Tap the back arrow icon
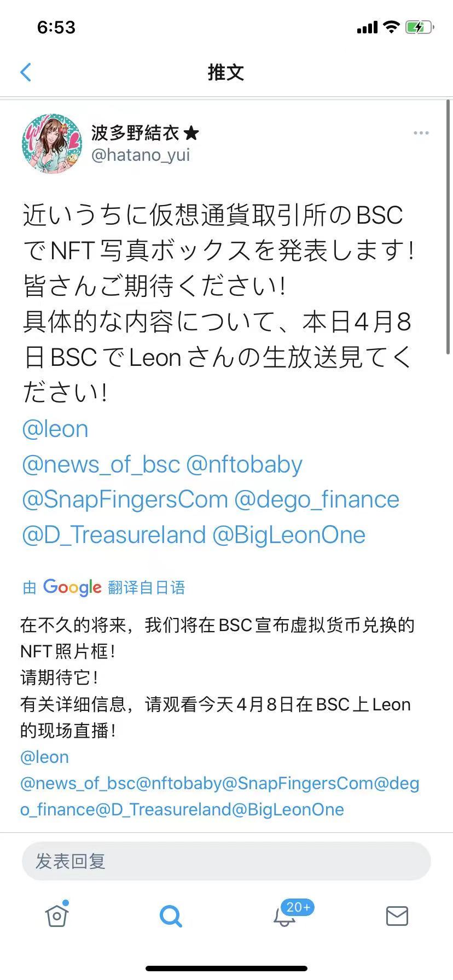 (x=26, y=72)
